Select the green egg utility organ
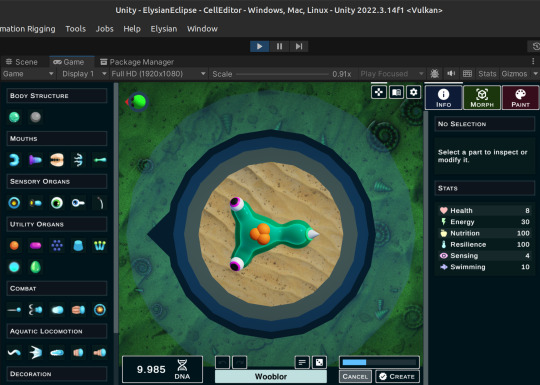540x385 pixels. (35, 267)
